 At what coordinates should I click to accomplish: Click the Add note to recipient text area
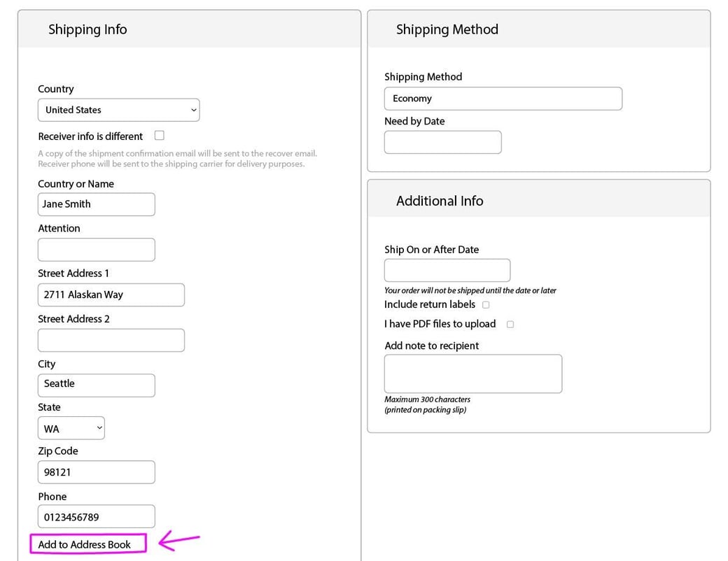click(473, 374)
